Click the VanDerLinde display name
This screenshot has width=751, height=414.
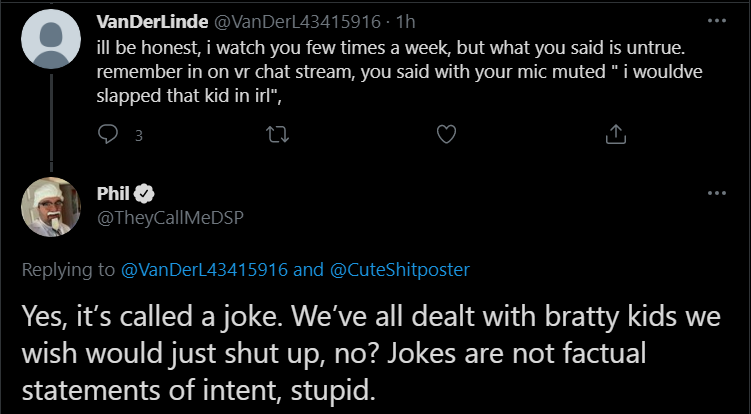pos(152,22)
